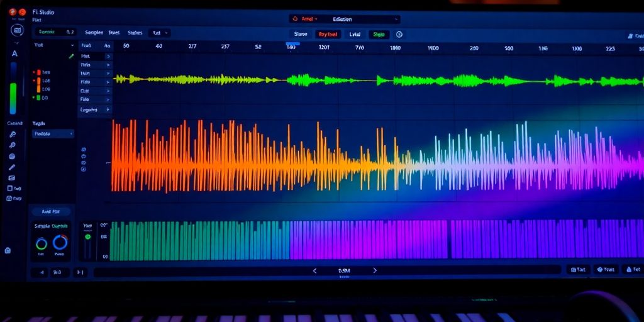Select the eraser-shaped tool in left sidebar
The width and height of the screenshot is (644, 322).
coord(11,178)
